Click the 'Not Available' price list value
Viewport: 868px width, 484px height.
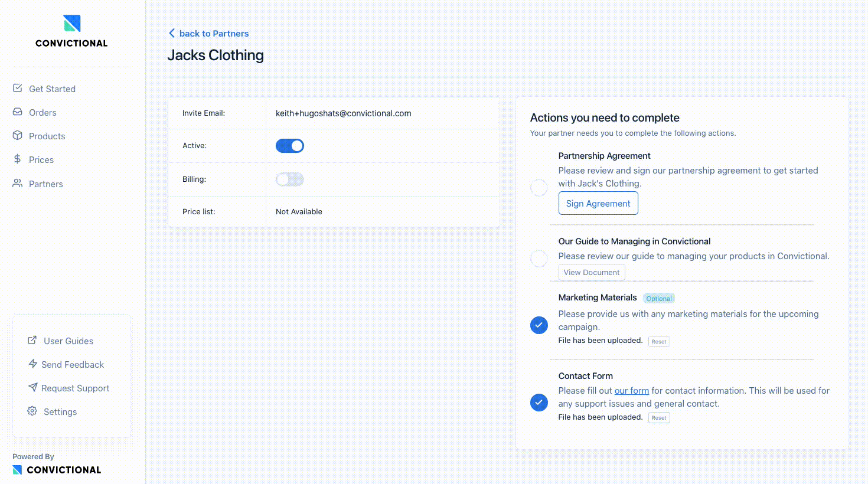[x=299, y=211]
